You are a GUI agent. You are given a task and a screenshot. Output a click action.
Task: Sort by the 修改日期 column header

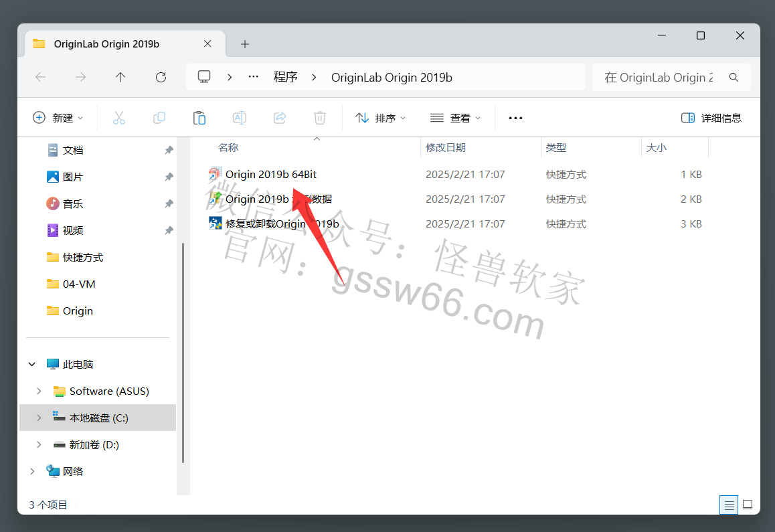[x=445, y=147]
